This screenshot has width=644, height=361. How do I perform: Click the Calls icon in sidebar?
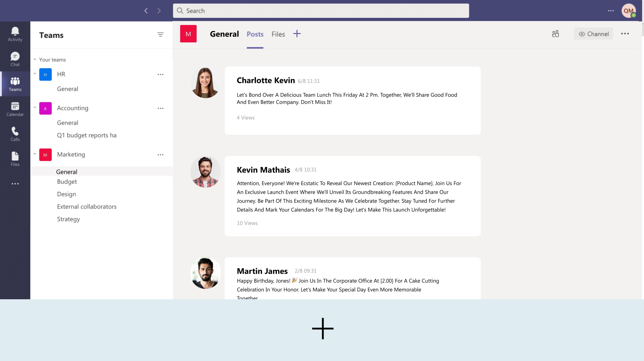pos(15,134)
